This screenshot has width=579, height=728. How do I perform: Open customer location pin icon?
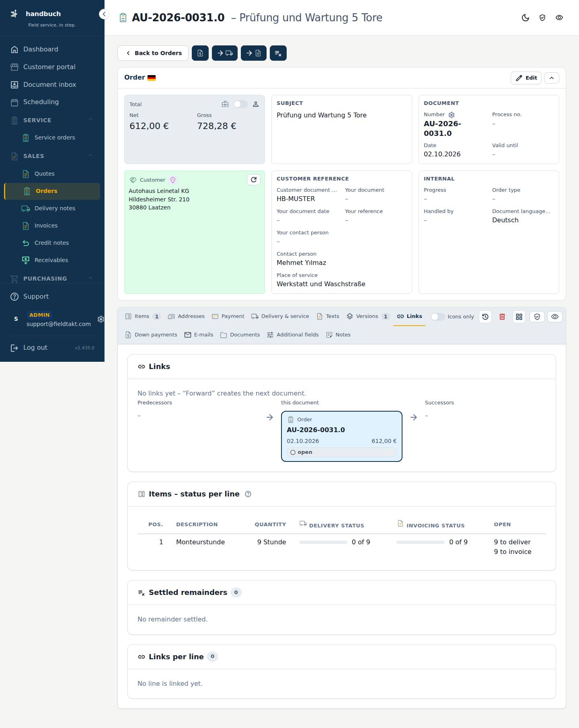pos(173,180)
